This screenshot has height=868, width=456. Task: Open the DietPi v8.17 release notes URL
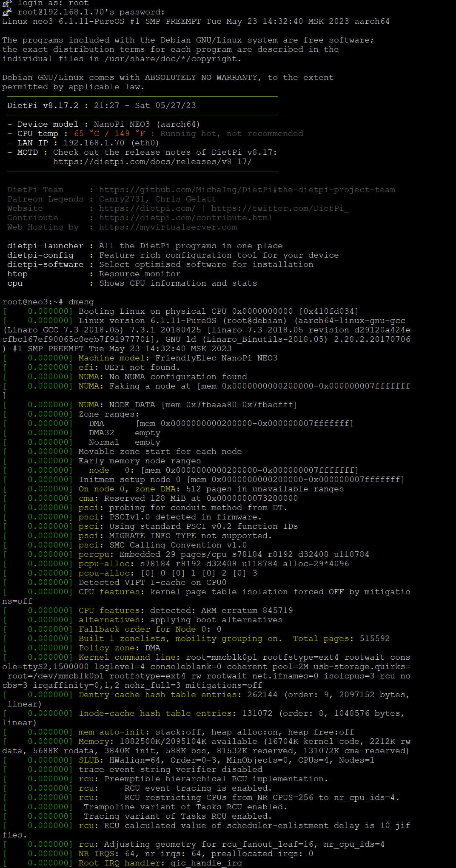tap(152, 162)
